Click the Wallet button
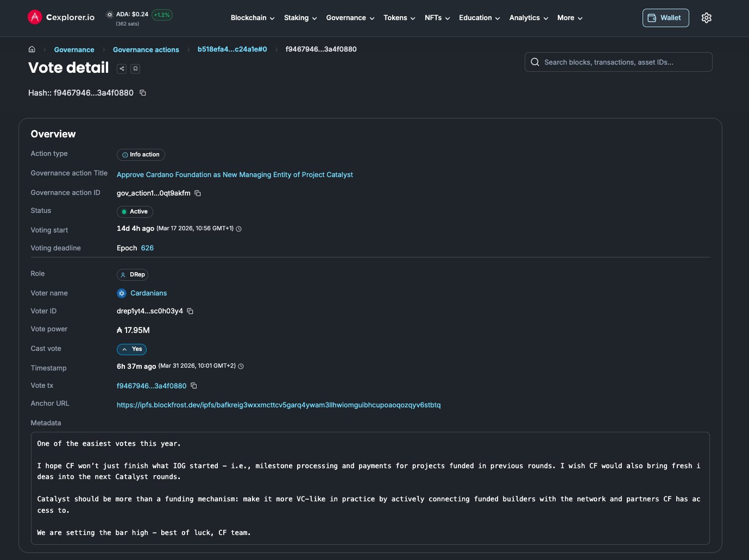Image resolution: width=749 pixels, height=560 pixels. (x=665, y=18)
